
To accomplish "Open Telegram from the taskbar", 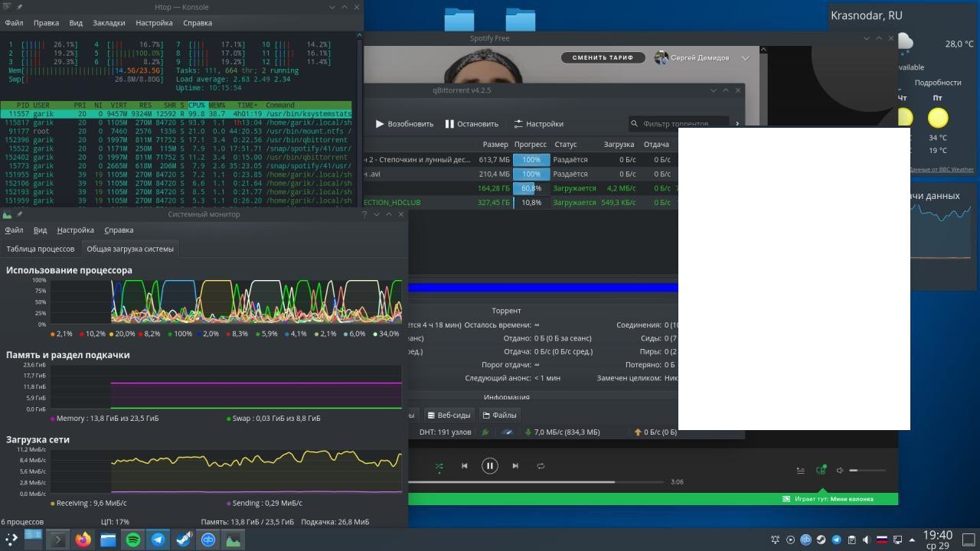I will click(158, 540).
